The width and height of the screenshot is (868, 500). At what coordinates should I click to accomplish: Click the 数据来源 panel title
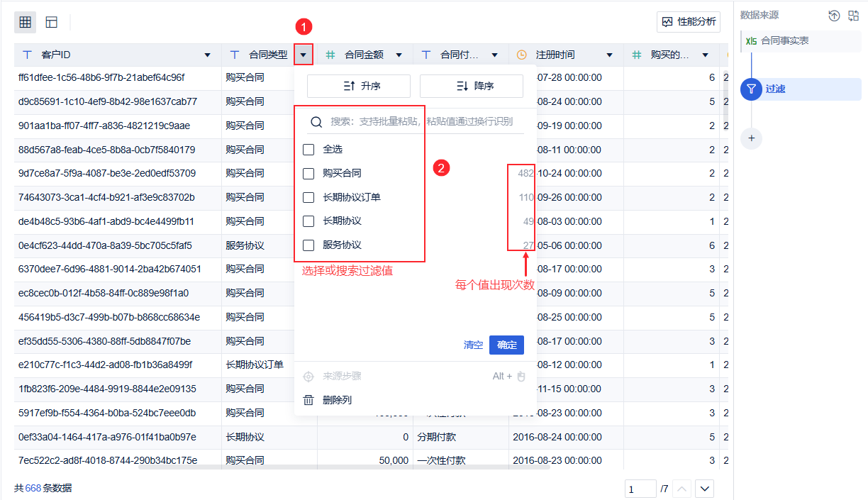tap(759, 15)
